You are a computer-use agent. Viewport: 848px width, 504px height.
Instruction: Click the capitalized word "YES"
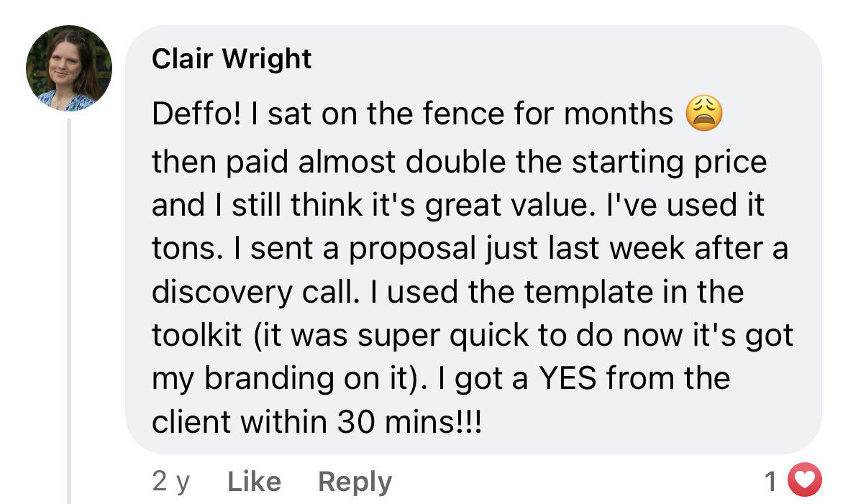tap(567, 377)
